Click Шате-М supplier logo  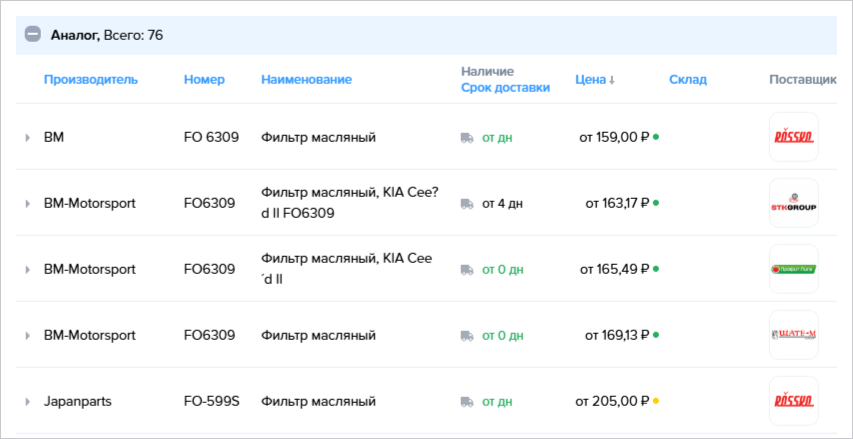pyautogui.click(x=793, y=335)
